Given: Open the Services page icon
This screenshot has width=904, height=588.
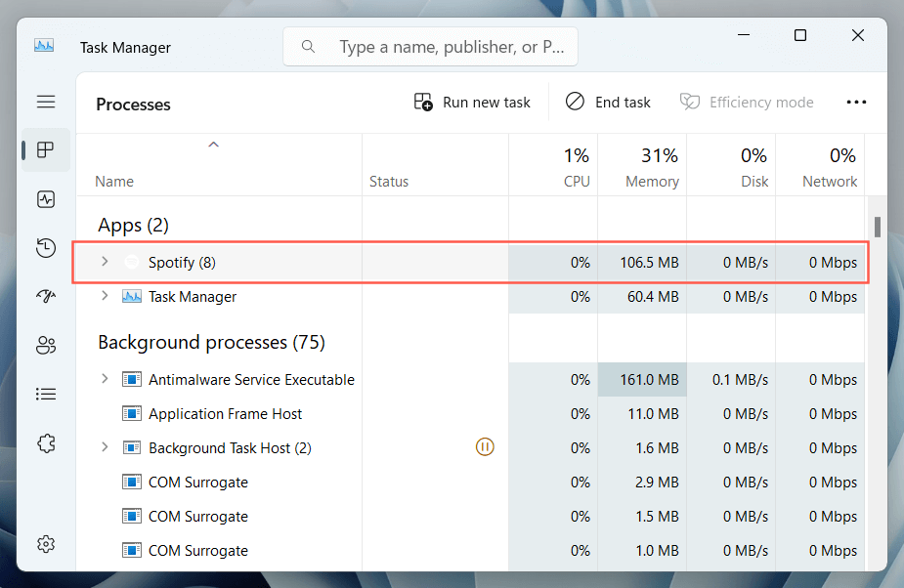Looking at the screenshot, I should click(x=45, y=442).
